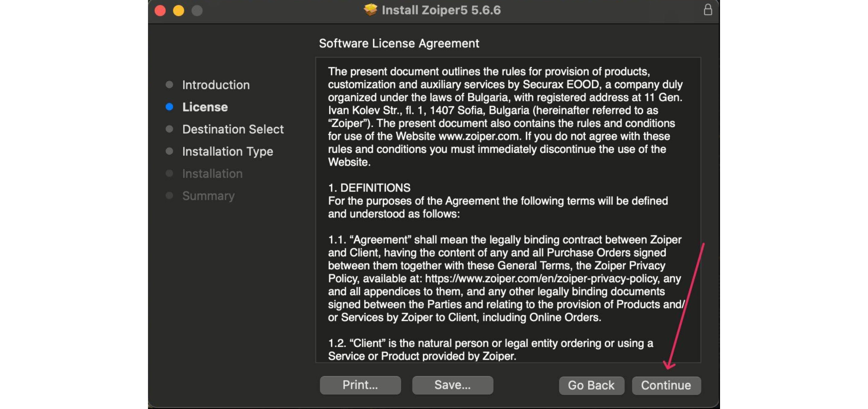Click the Installation step bullet
The width and height of the screenshot is (868, 409).
(169, 174)
